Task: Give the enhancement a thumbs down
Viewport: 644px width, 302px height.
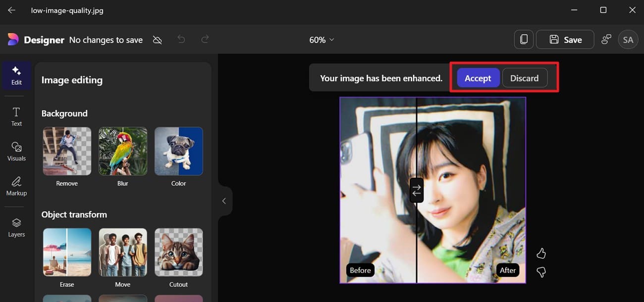Action: [541, 272]
